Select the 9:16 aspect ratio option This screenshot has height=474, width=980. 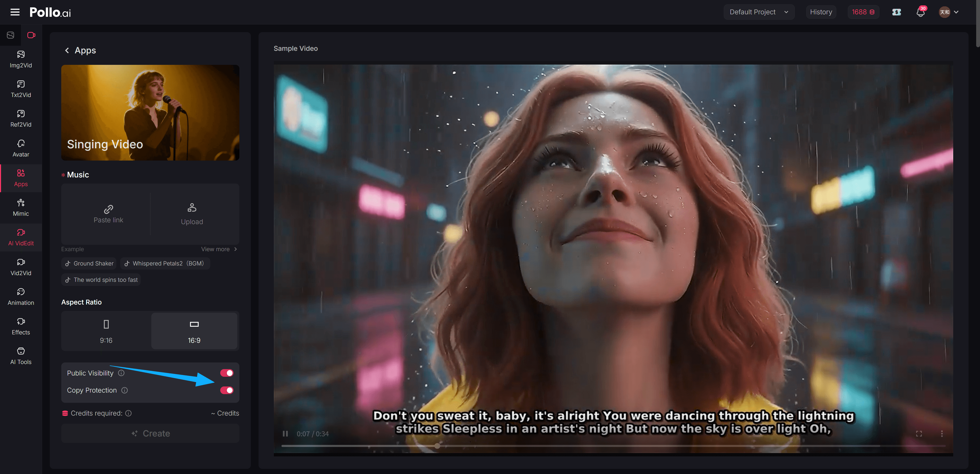[x=106, y=331]
